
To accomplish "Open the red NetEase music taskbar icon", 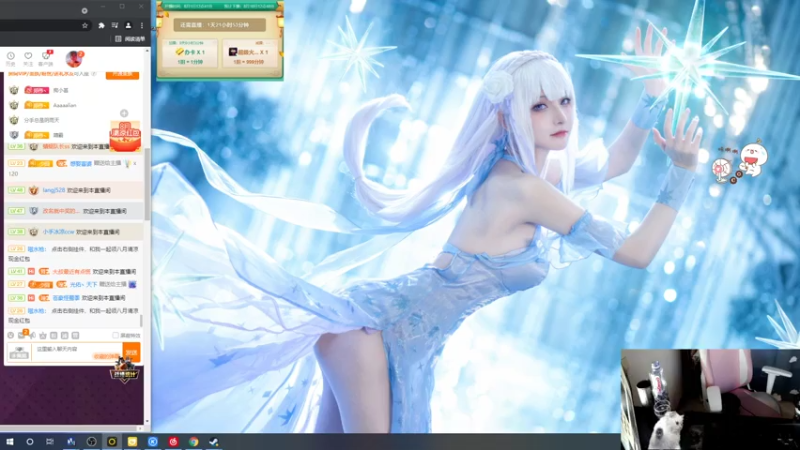I will [x=173, y=442].
